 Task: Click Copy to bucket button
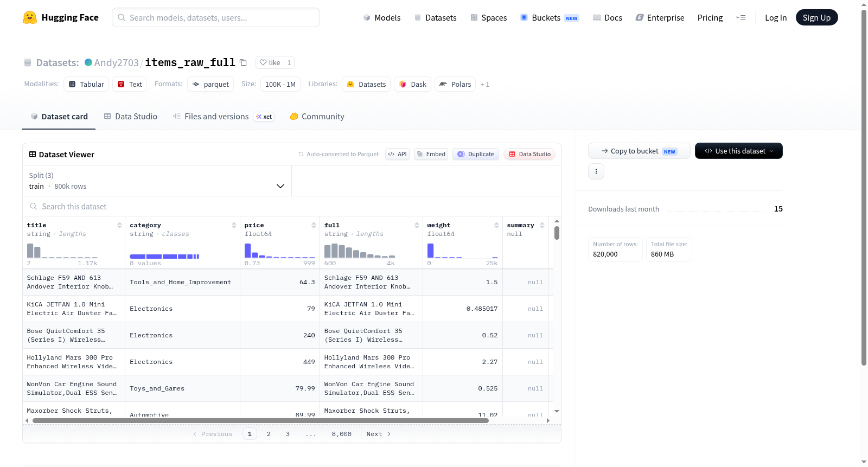(x=639, y=151)
